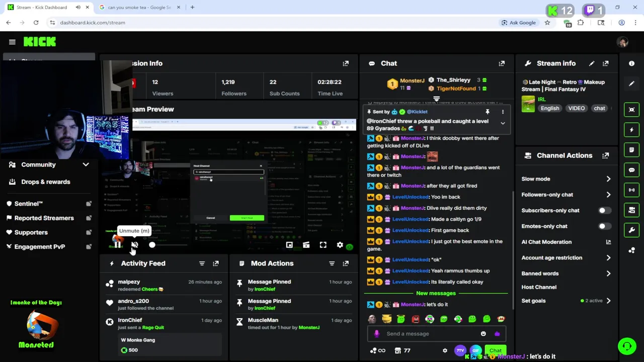The height and width of the screenshot is (362, 644).
Task: Click the English stream tag
Action: pos(550,108)
